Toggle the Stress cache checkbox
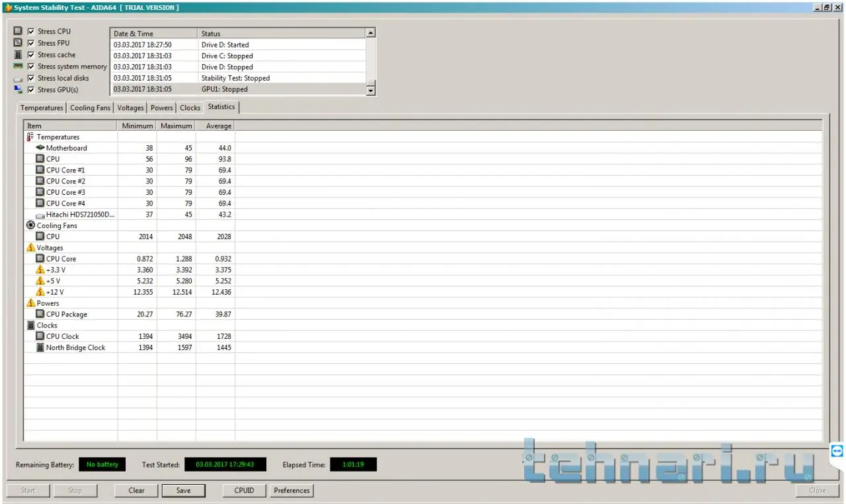Viewport: 846px width, 504px height. pos(30,55)
